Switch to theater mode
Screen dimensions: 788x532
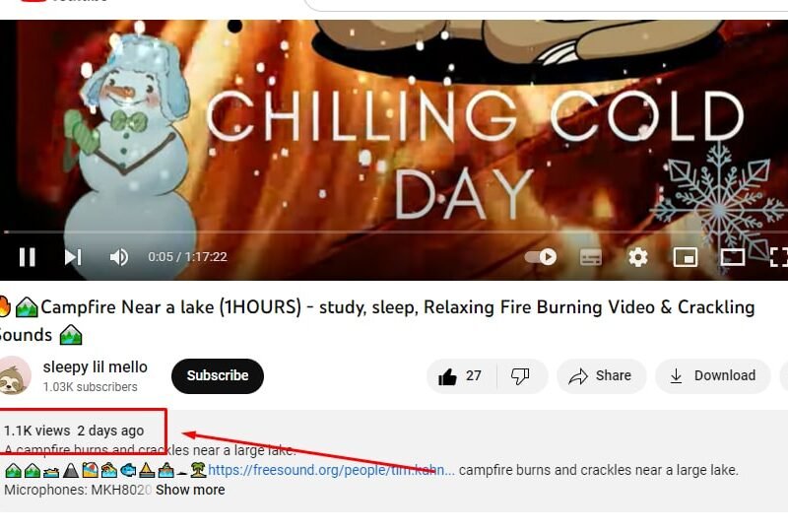click(x=733, y=257)
